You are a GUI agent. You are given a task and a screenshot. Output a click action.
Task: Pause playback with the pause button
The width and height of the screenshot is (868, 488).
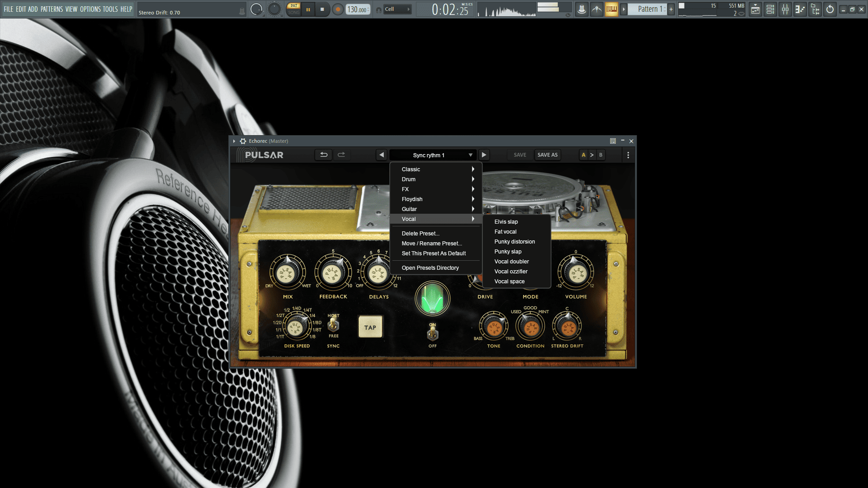(308, 9)
